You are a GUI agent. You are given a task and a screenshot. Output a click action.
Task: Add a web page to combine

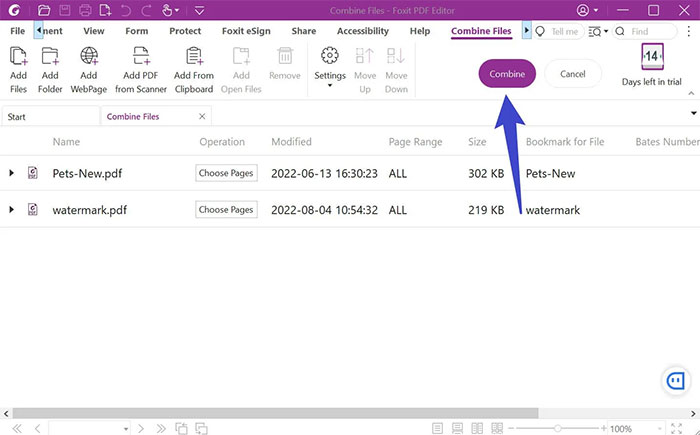89,68
